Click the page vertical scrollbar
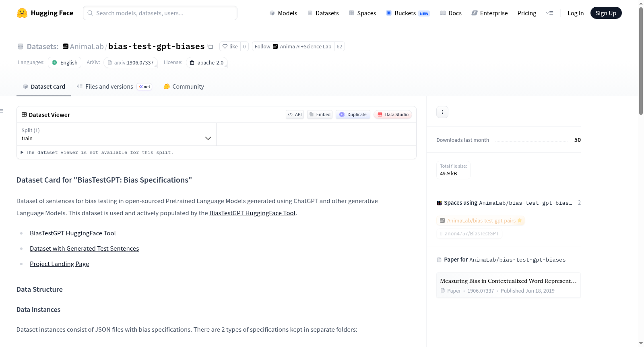This screenshot has width=644, height=347. 641,60
